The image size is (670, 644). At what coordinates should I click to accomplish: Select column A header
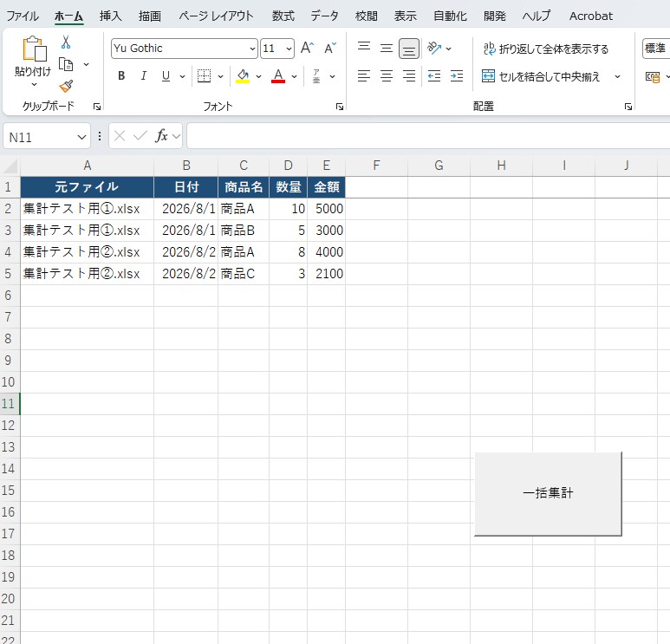point(88,166)
